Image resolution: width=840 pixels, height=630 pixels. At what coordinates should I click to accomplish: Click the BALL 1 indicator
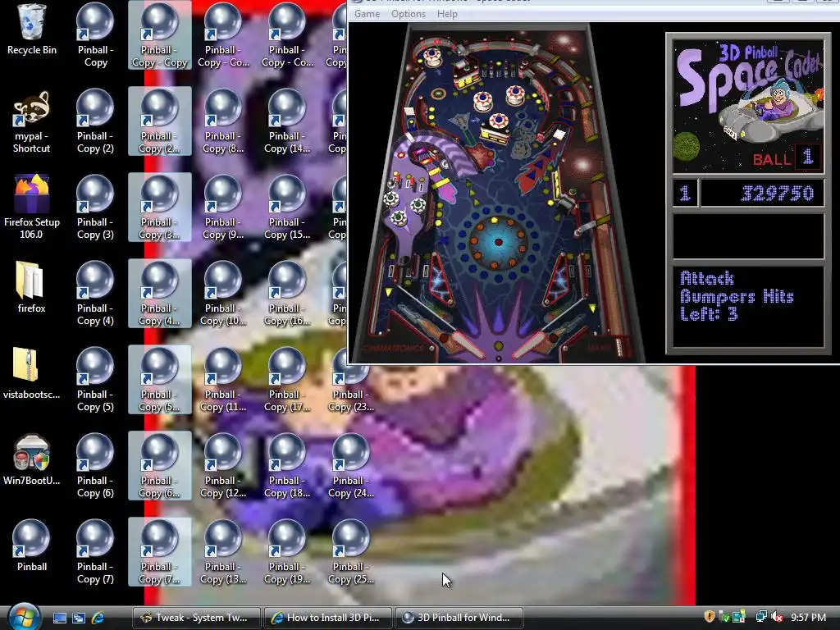point(787,158)
